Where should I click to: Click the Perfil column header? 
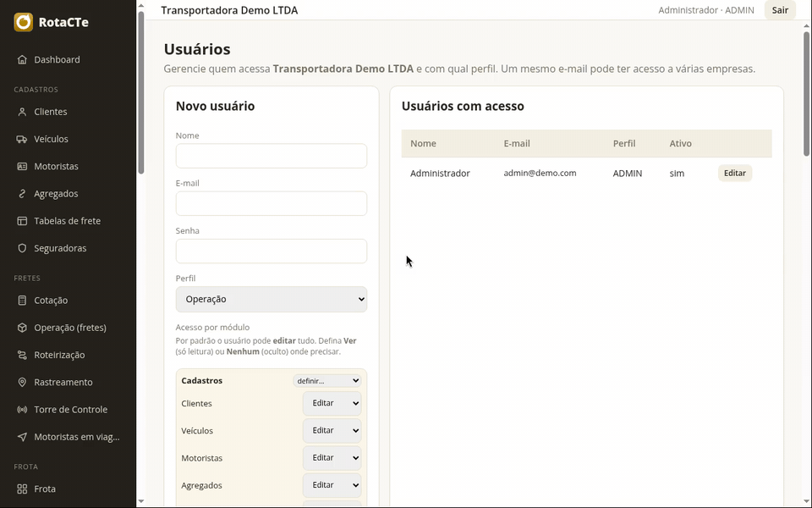click(x=624, y=144)
